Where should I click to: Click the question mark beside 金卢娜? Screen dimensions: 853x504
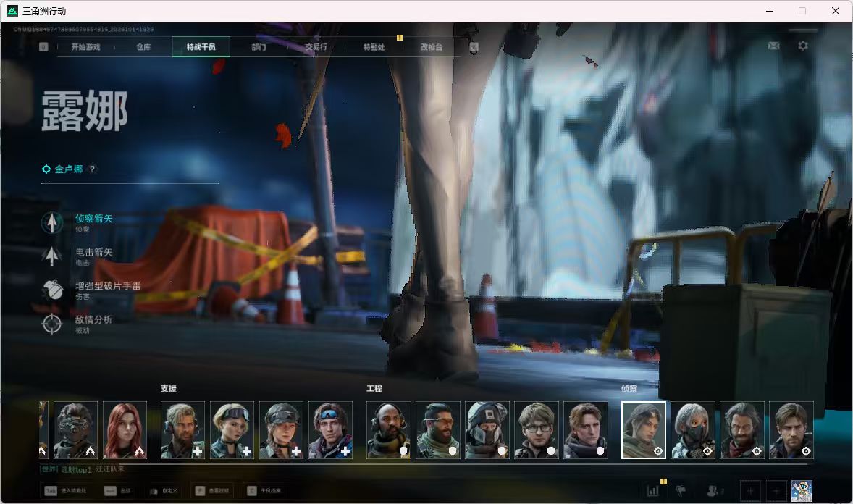tap(92, 169)
